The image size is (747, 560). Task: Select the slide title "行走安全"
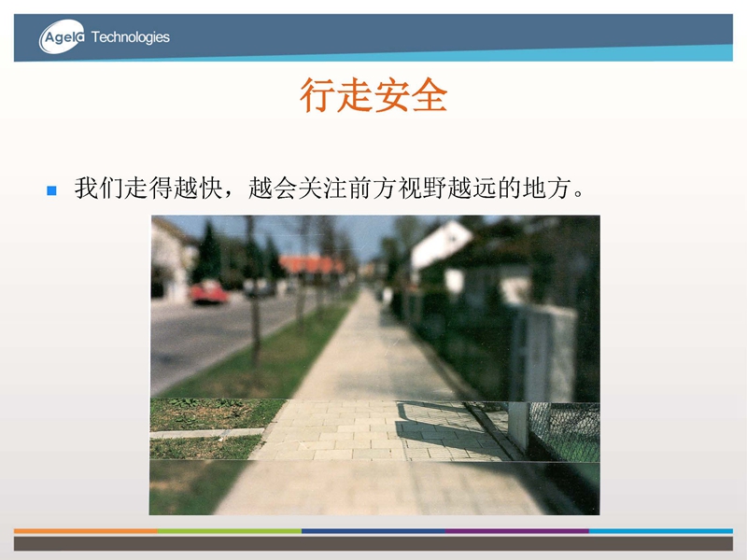click(373, 95)
